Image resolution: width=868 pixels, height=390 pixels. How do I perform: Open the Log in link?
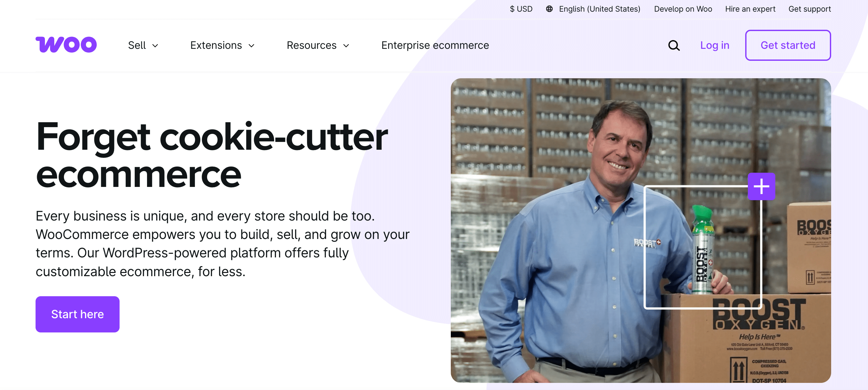[x=715, y=45]
